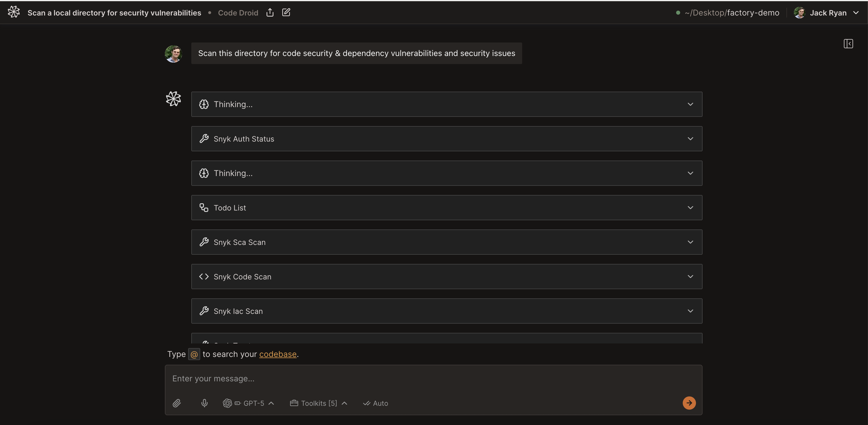Image resolution: width=868 pixels, height=425 pixels.
Task: Expand the Snyk Sca Scan result
Action: coord(446,242)
